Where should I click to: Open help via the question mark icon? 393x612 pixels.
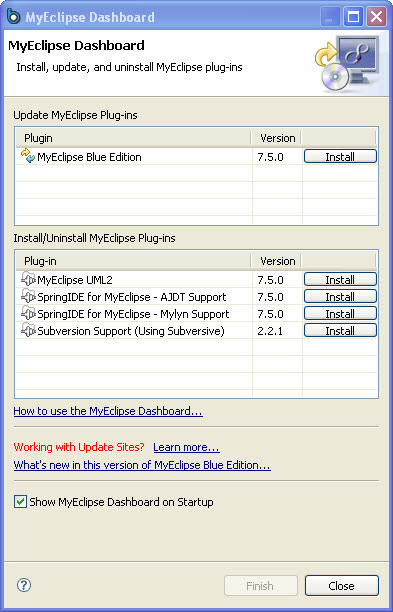pos(24,585)
